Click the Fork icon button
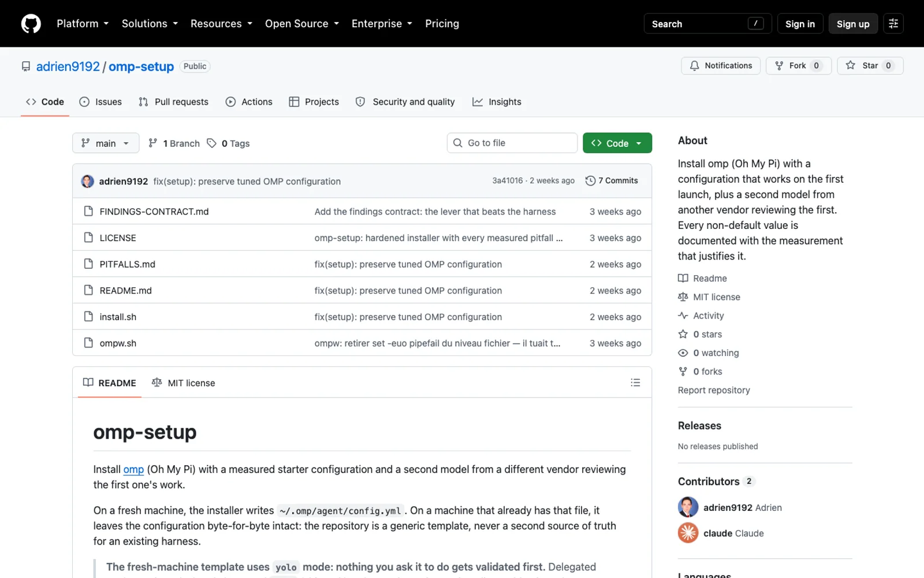The image size is (924, 578). click(798, 66)
